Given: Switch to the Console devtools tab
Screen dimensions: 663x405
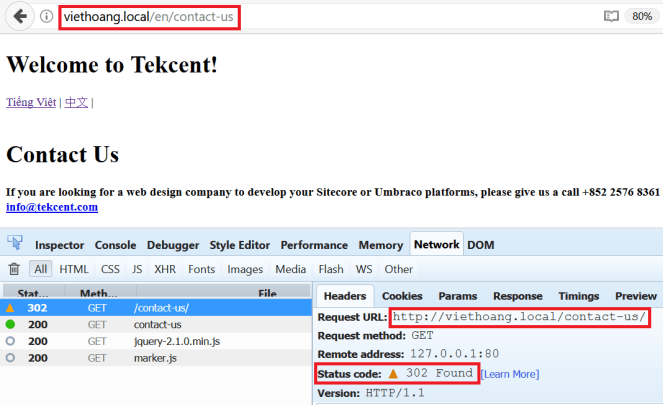Looking at the screenshot, I should [116, 245].
